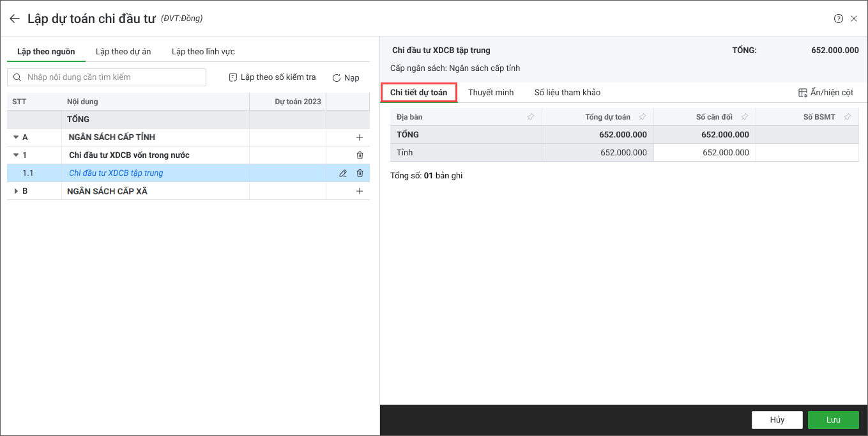Click the Hủy button
Screen dimensions: 868x436
point(777,419)
